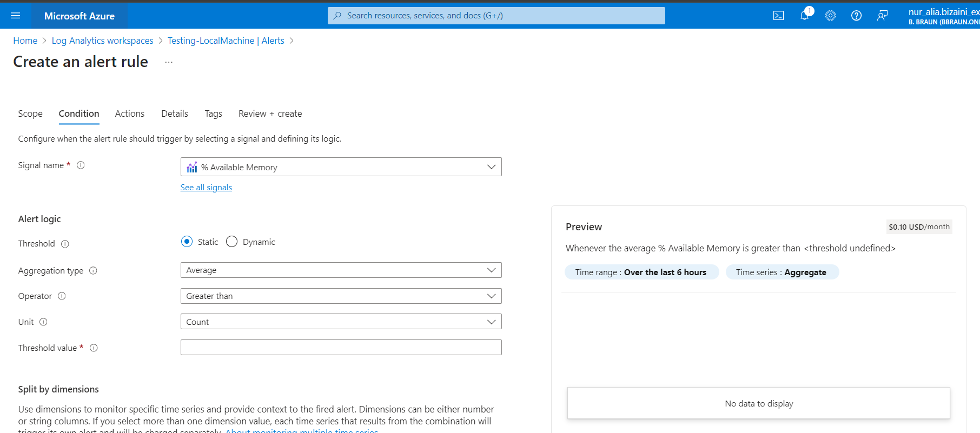Viewport: 980px width, 433px height.
Task: Open the Operator dropdown showing Greater than
Action: click(x=341, y=296)
